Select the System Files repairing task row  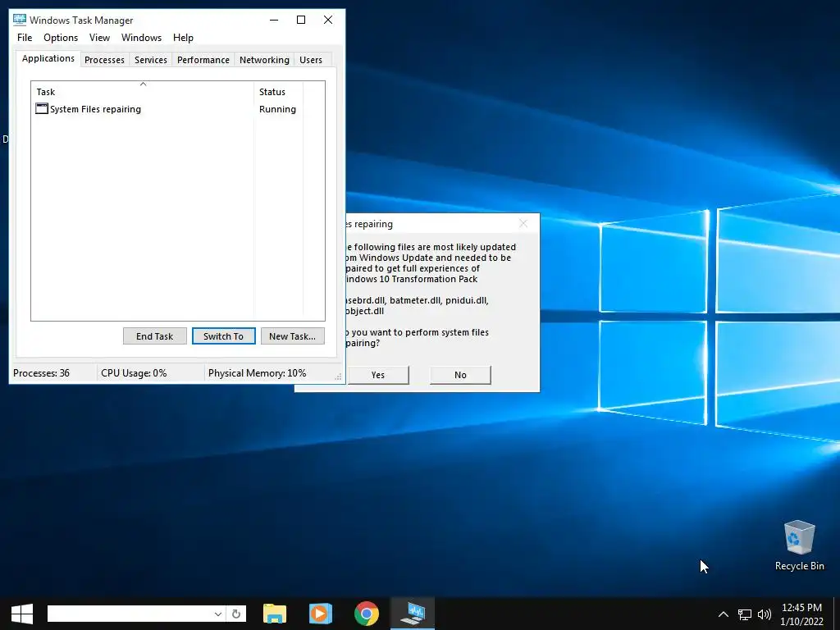click(x=167, y=109)
